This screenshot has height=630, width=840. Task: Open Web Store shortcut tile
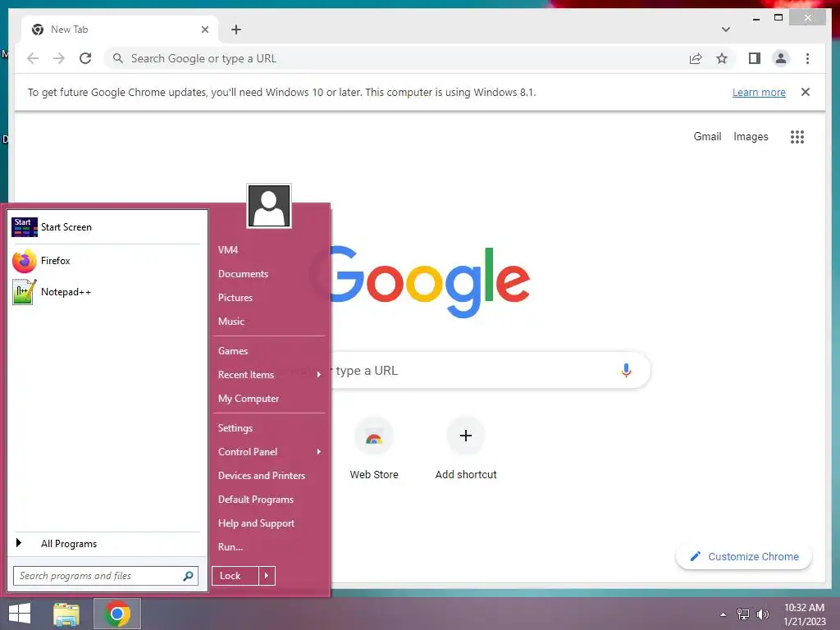(374, 449)
